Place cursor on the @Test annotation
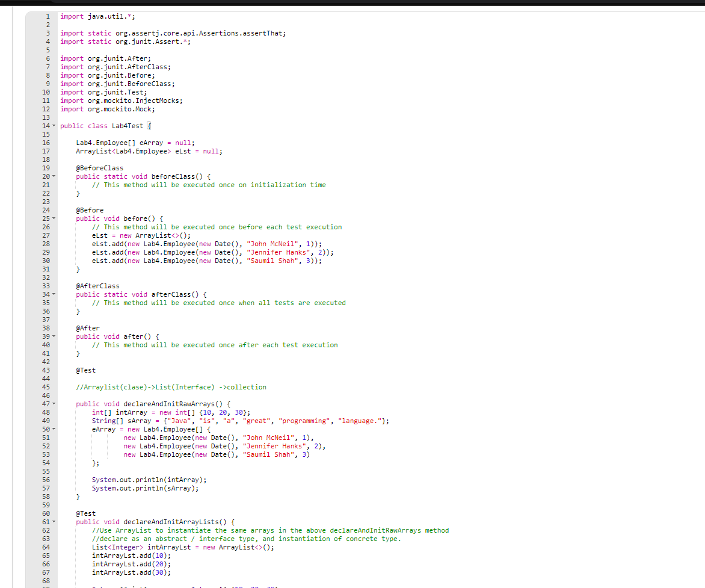The image size is (705, 588). [x=85, y=370]
